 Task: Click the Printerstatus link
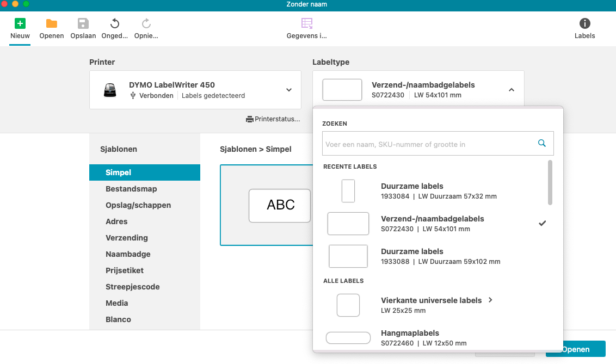273,119
